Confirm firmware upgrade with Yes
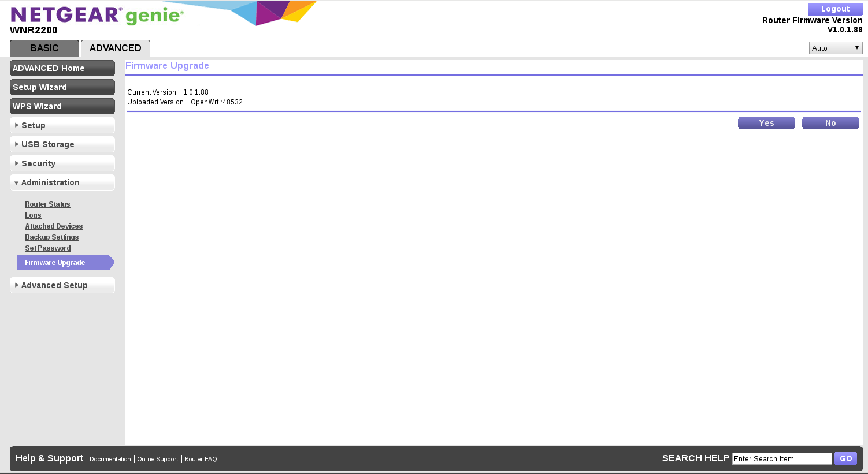Image resolution: width=868 pixels, height=474 pixels. click(x=766, y=123)
